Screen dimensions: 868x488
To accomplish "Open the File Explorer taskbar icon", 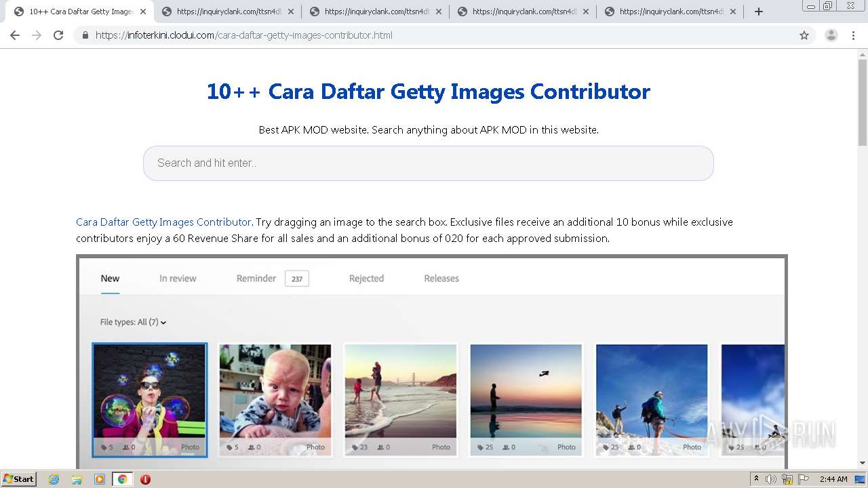I will pos(77,479).
